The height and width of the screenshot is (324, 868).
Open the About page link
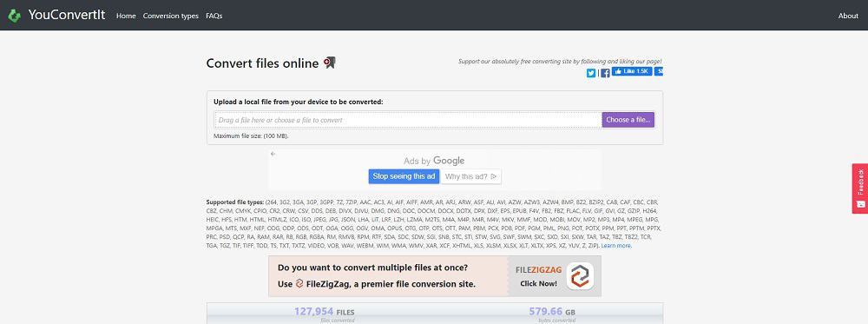(848, 16)
